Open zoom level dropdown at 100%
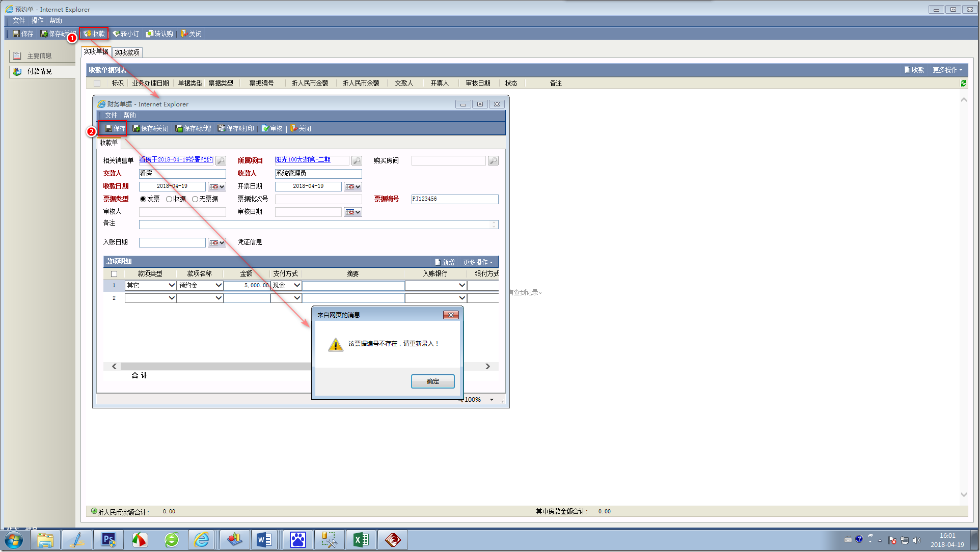The image size is (980, 552). [x=492, y=400]
